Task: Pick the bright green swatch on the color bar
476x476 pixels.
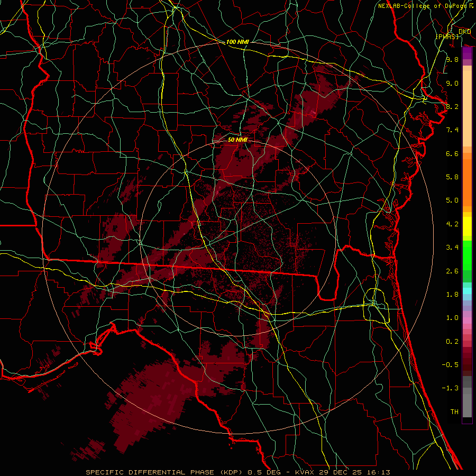Action: click(467, 255)
